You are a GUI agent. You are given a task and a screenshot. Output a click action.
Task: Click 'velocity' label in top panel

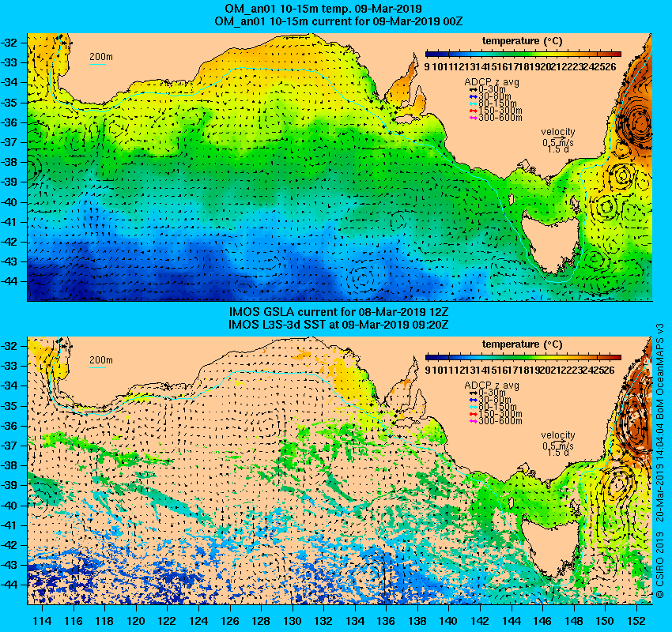click(x=558, y=132)
